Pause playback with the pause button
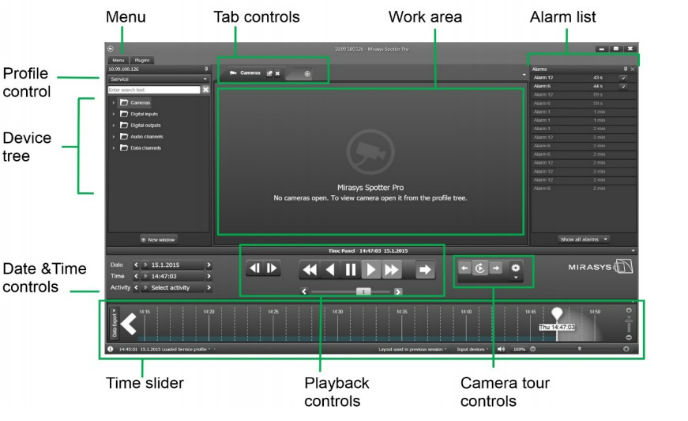 pos(350,270)
